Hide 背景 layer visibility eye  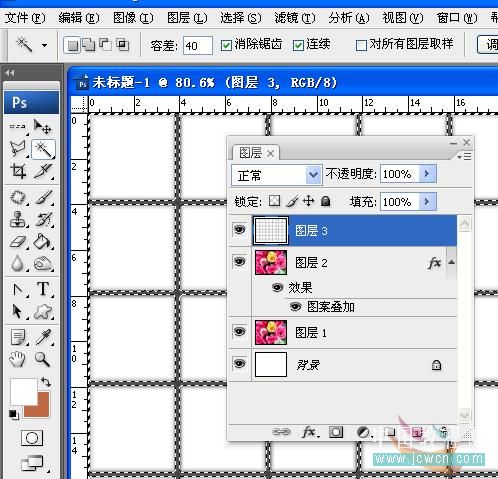point(239,363)
